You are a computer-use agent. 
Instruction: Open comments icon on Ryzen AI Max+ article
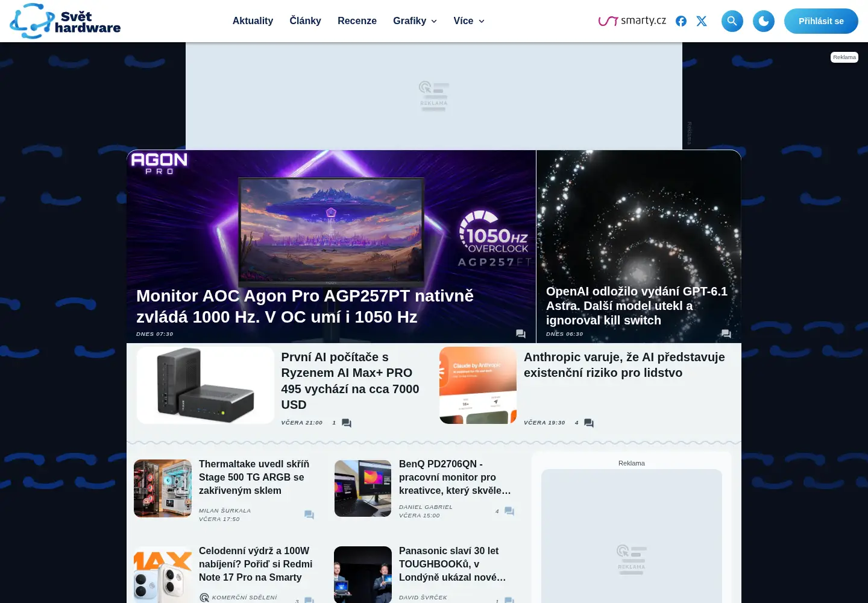(x=347, y=423)
